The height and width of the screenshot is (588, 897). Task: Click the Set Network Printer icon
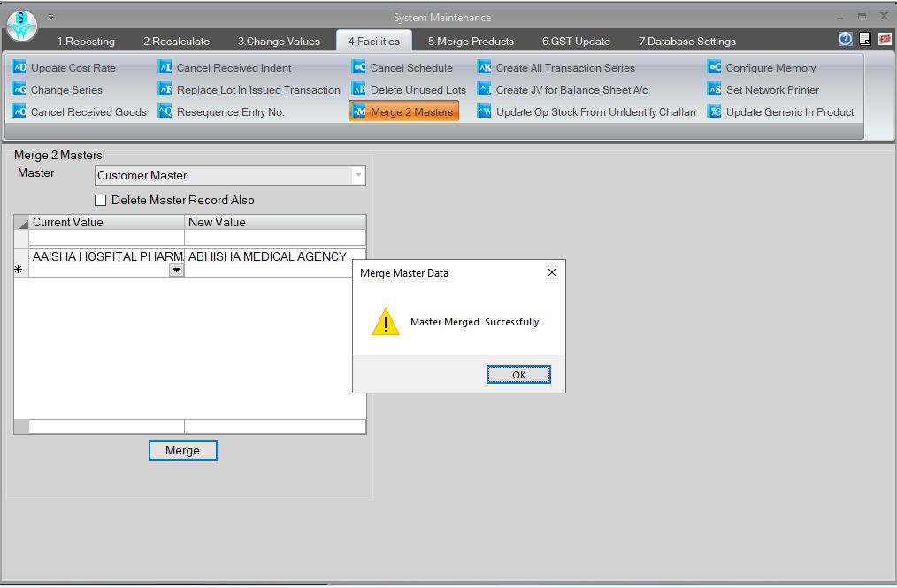pyautogui.click(x=715, y=90)
